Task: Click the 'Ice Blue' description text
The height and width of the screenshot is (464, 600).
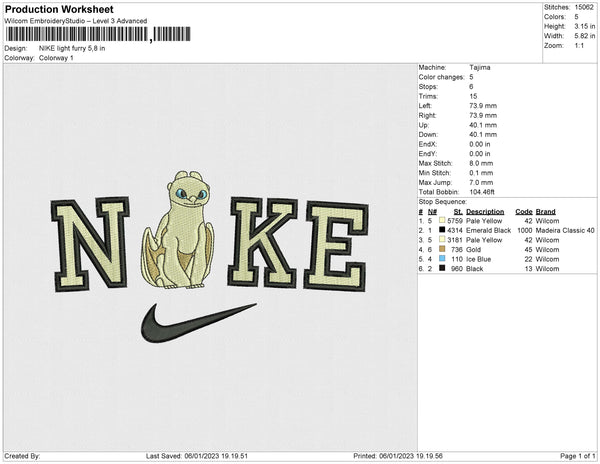Action: [x=478, y=259]
